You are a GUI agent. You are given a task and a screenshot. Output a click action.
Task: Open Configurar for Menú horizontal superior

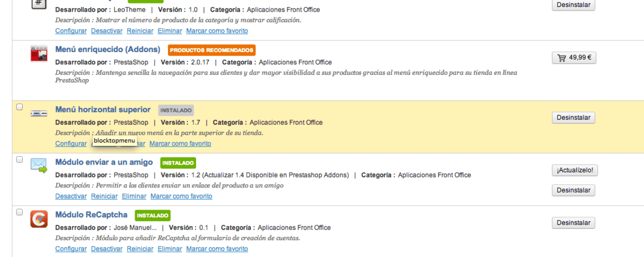(x=71, y=143)
